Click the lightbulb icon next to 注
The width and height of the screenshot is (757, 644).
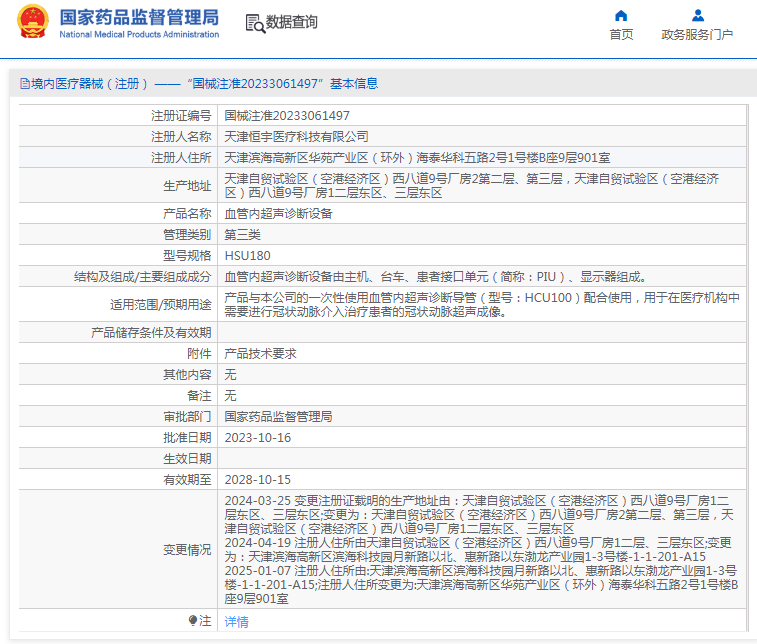coord(193,620)
